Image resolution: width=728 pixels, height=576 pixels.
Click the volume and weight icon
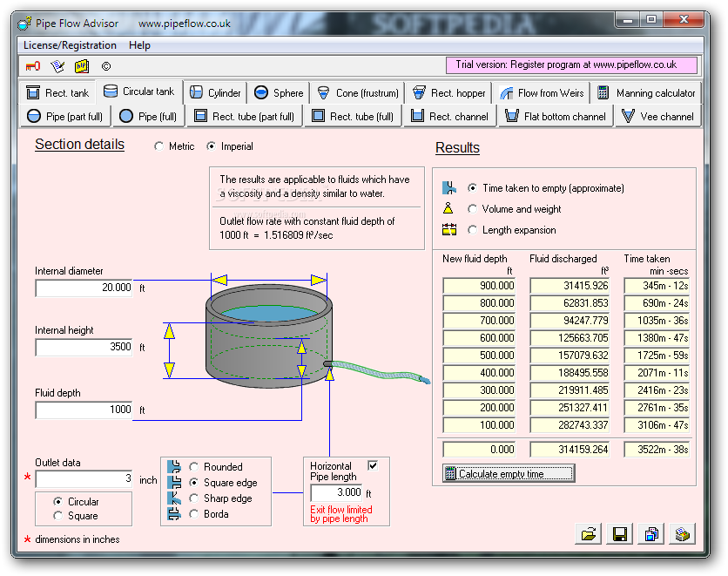448,208
